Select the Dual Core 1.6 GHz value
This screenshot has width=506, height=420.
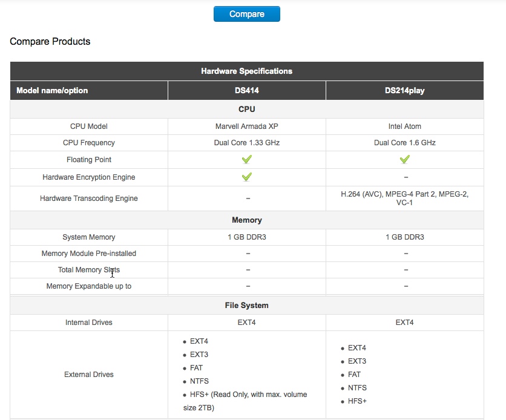(x=405, y=143)
